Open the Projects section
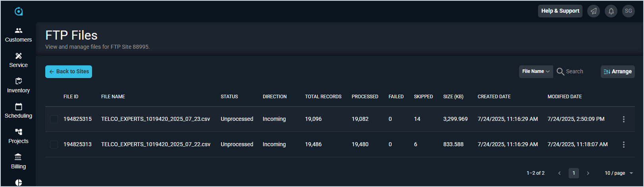644x187 pixels. 18,136
